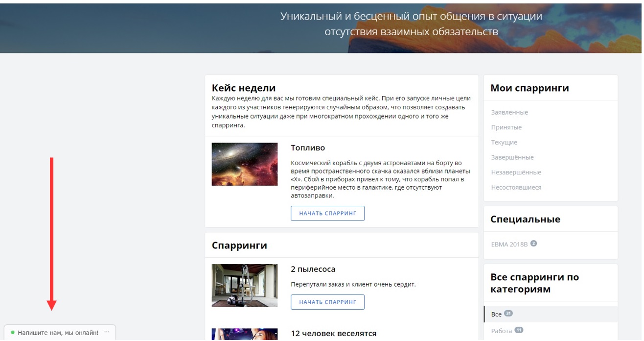The width and height of the screenshot is (644, 341).
Task: Select the Все category
Action: (496, 314)
